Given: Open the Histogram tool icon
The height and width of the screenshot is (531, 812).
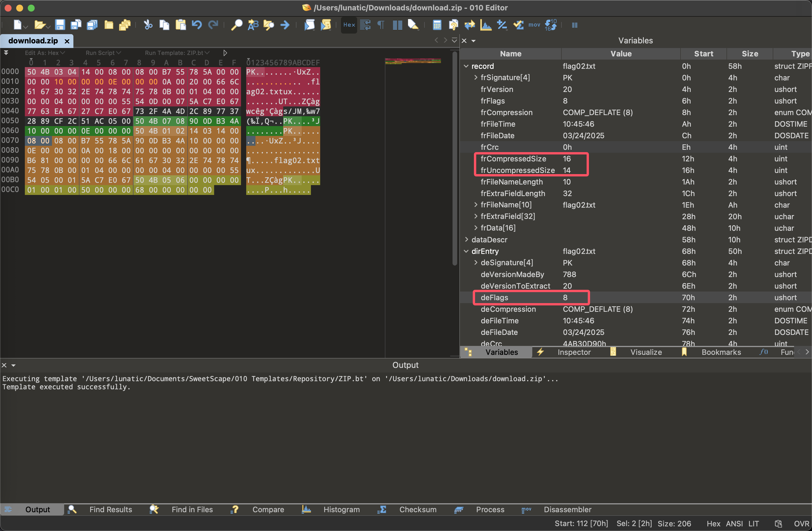Looking at the screenshot, I should tap(485, 25).
